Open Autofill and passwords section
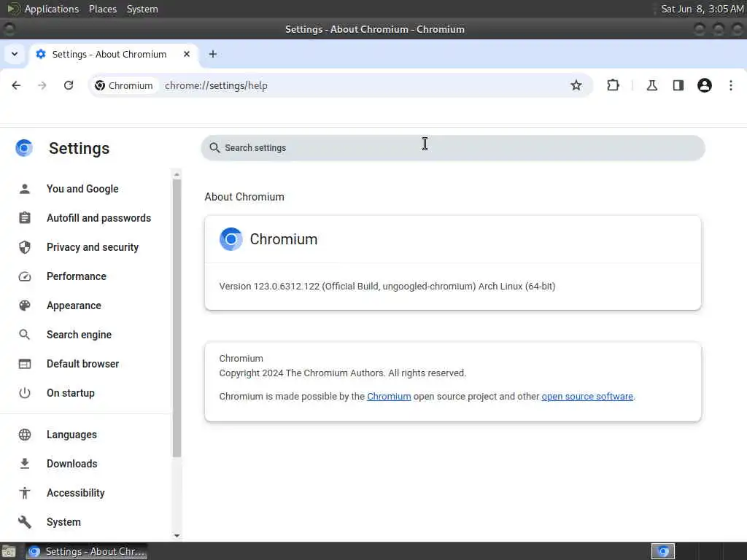Viewport: 747px width, 560px height. point(98,218)
